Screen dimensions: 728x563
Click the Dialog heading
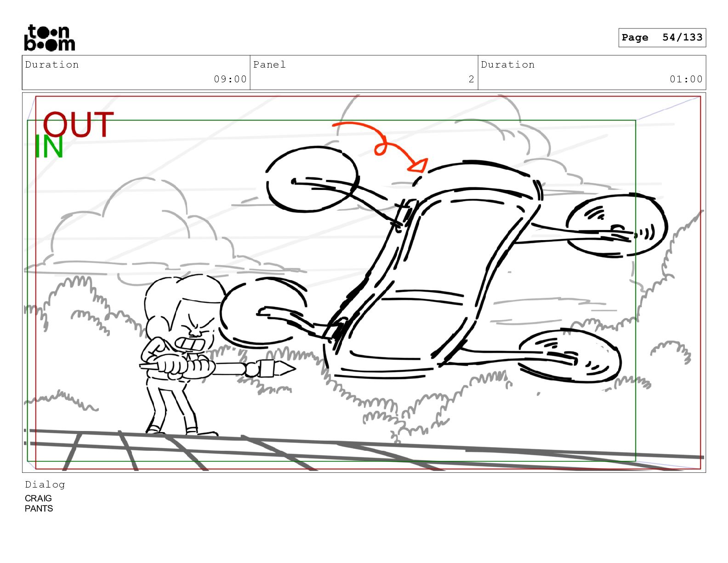pos(45,484)
